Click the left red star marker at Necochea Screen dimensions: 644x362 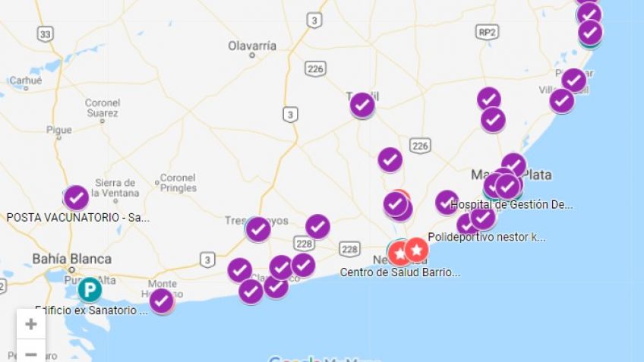tap(399, 253)
